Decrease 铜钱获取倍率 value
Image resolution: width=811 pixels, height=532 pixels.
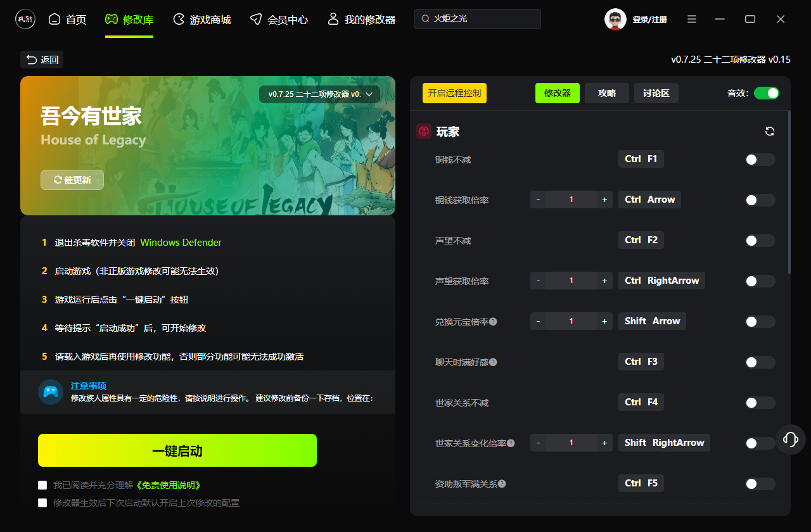[539, 199]
